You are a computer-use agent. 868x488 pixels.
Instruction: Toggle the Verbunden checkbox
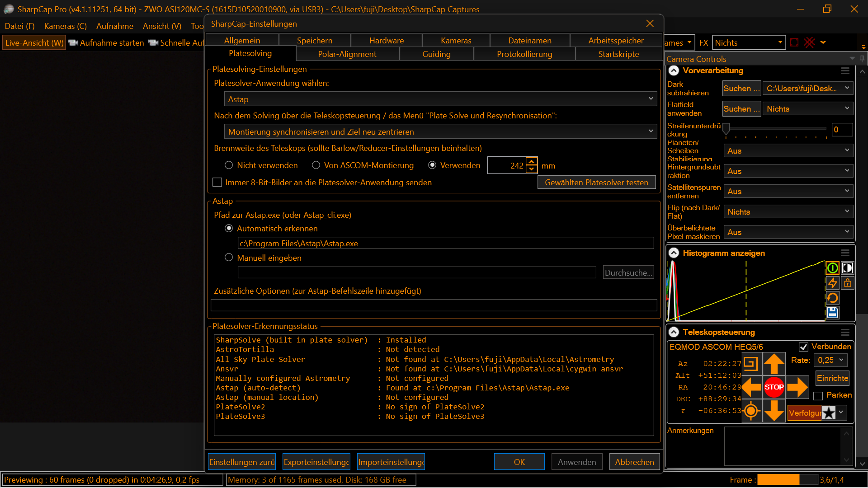[803, 347]
